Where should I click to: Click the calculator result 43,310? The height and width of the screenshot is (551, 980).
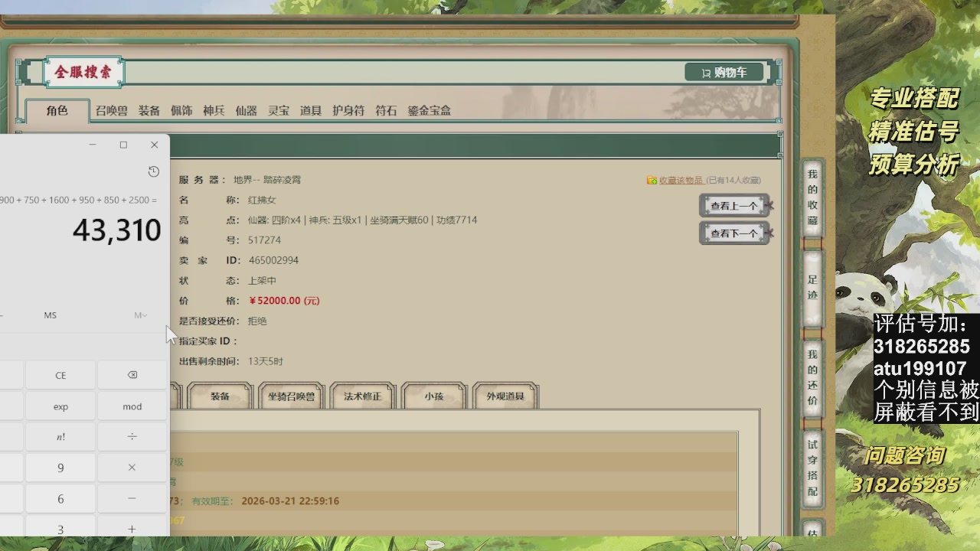click(x=117, y=230)
